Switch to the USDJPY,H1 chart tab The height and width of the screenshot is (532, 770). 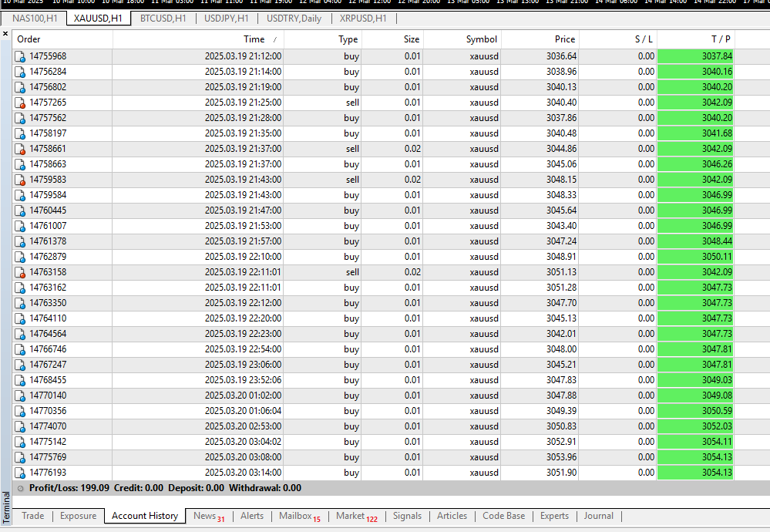(227, 19)
